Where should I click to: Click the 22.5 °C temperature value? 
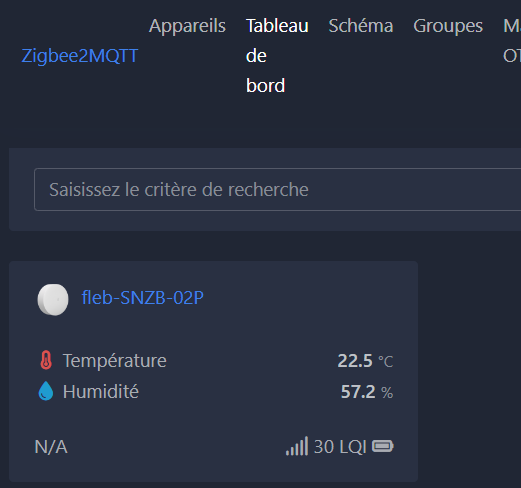[365, 361]
